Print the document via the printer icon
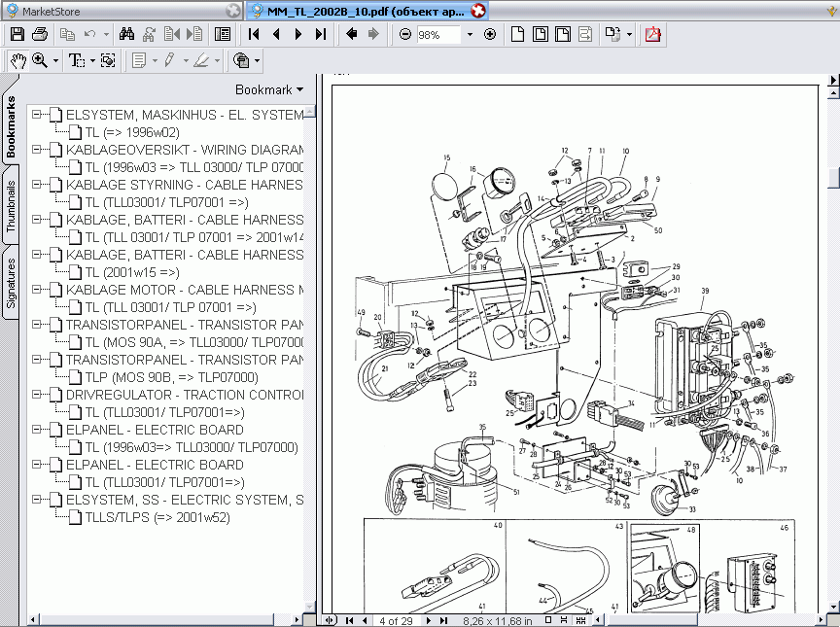The image size is (840, 627). pyautogui.click(x=39, y=33)
